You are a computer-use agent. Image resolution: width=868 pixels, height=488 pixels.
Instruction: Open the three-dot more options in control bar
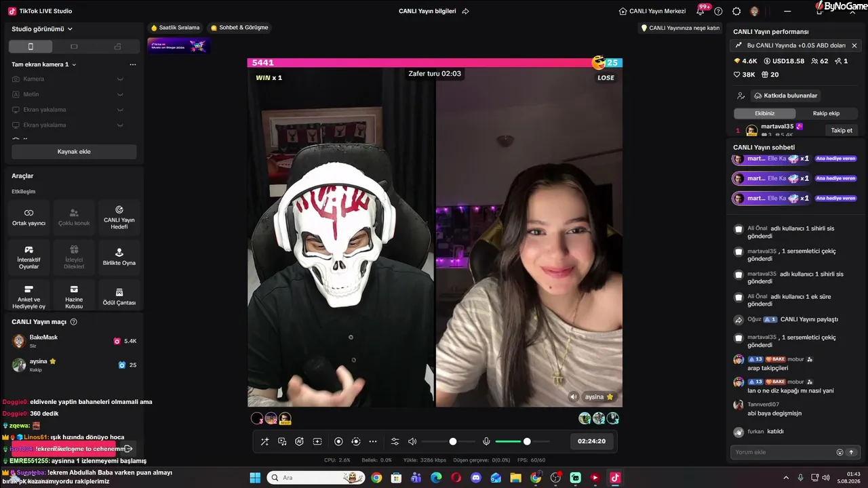(373, 441)
